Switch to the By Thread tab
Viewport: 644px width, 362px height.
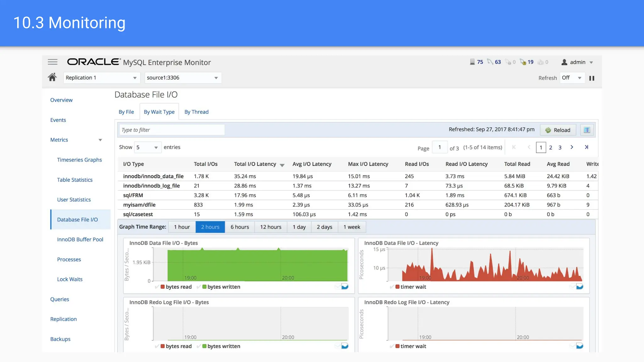(197, 112)
